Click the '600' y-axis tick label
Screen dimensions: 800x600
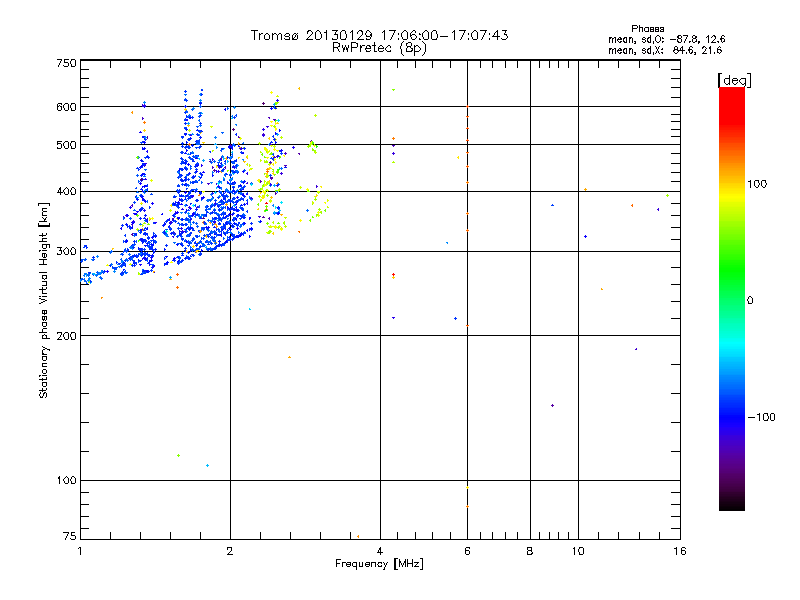pyautogui.click(x=66, y=107)
